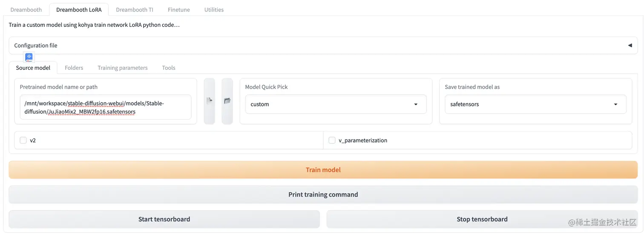Click the Stop tensorboard button
Image resolution: width=644 pixels, height=234 pixels.
pos(482,219)
